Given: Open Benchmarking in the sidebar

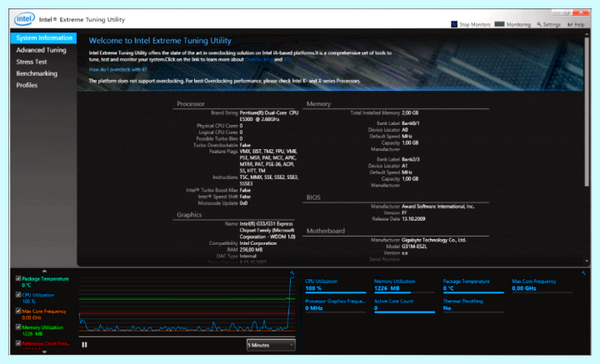Looking at the screenshot, I should click(x=37, y=73).
